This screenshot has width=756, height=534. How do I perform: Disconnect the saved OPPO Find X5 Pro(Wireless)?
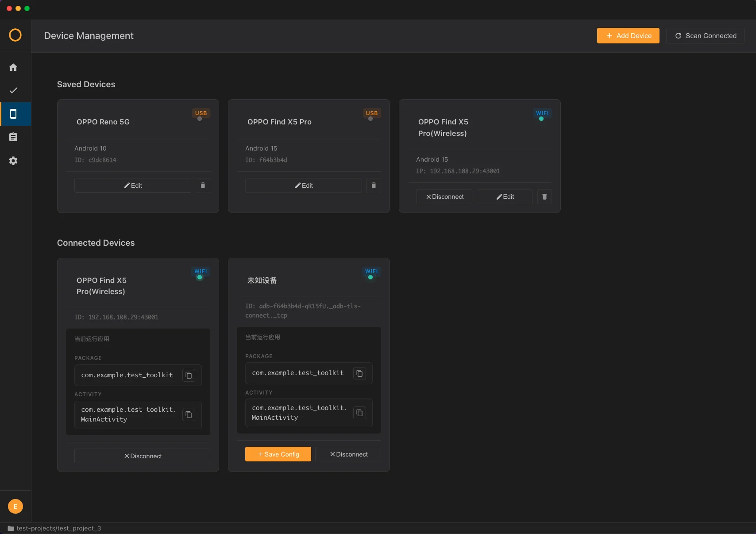(444, 197)
